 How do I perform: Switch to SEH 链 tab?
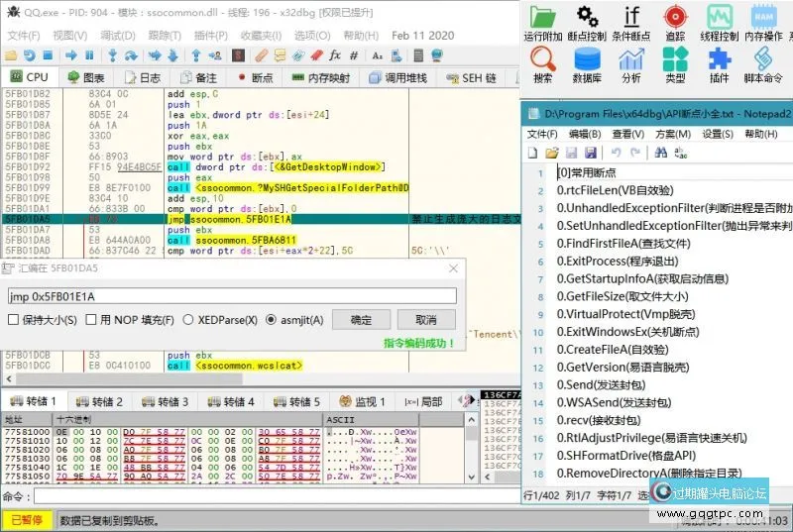pyautogui.click(x=472, y=78)
